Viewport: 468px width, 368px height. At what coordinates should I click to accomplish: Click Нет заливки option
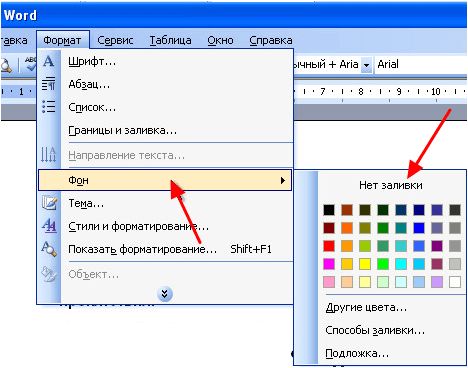pos(391,185)
